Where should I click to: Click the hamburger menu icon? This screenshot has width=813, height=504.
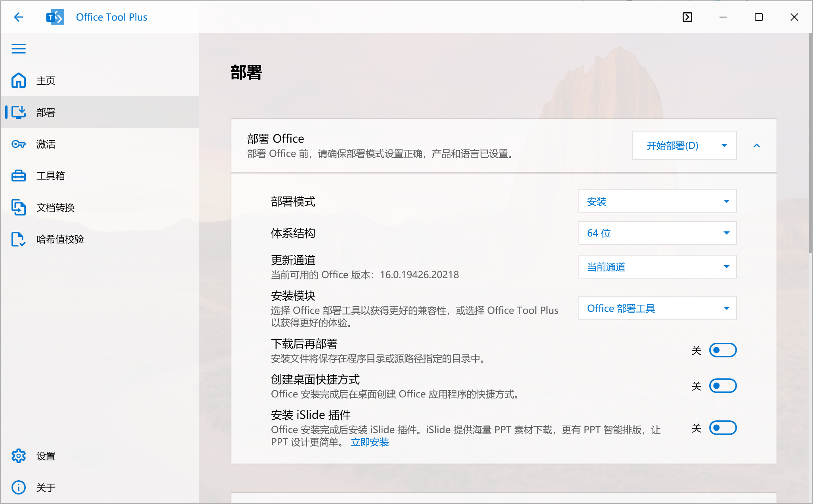click(19, 49)
